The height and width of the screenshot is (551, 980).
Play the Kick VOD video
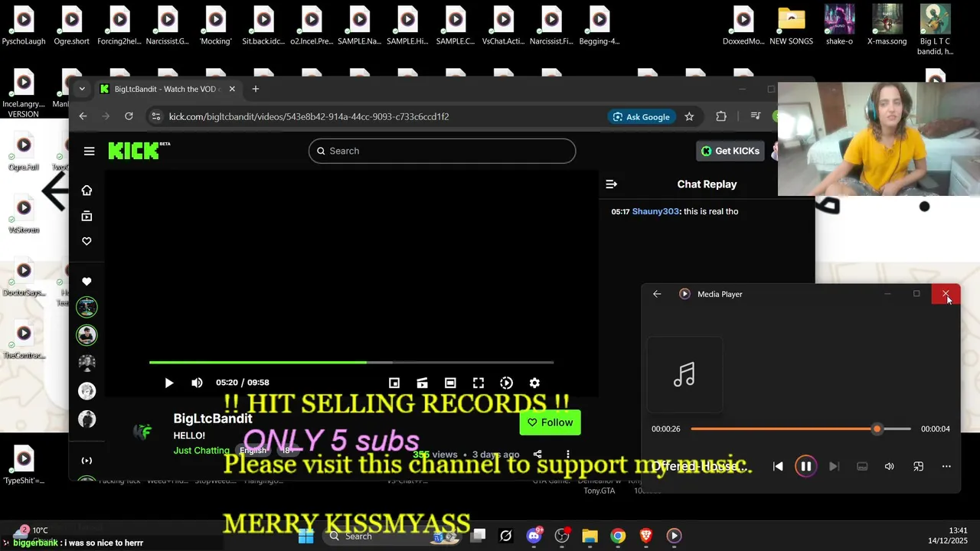169,383
